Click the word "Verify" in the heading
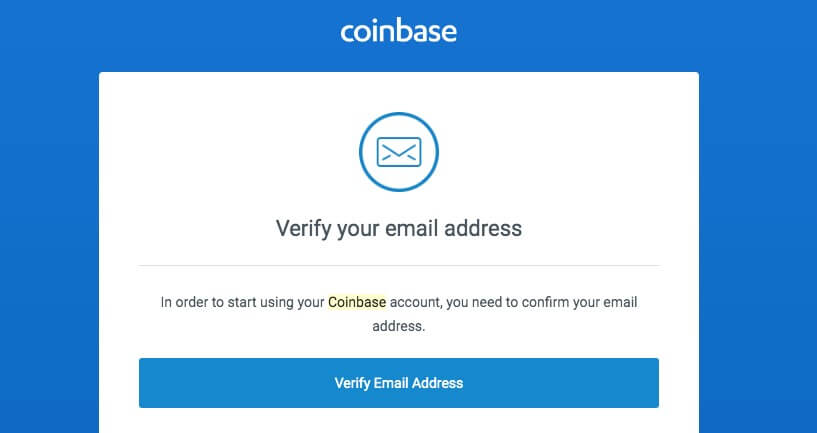The width and height of the screenshot is (817, 433). tap(303, 228)
